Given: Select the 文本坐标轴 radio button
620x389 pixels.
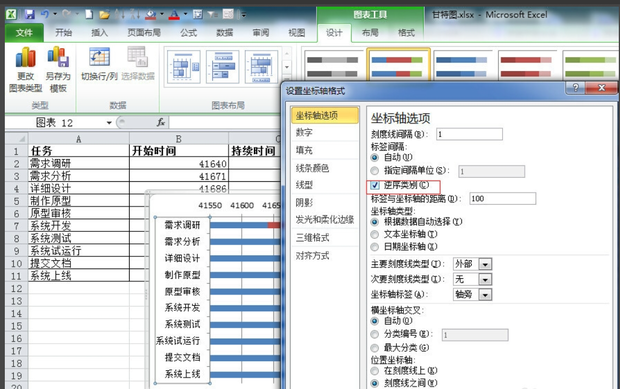Looking at the screenshot, I should coord(374,234).
